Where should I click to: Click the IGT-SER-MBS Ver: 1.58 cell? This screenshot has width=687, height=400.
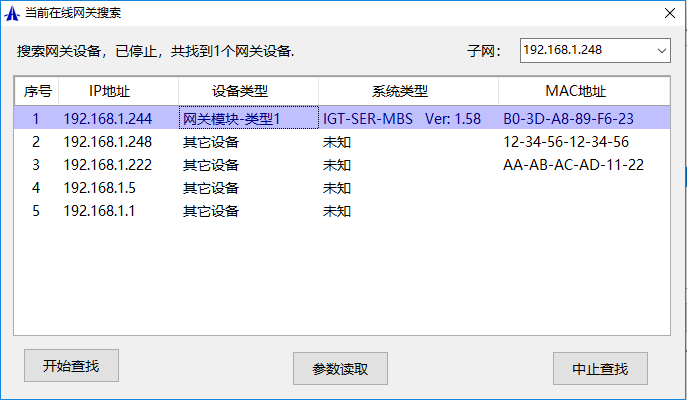click(402, 118)
